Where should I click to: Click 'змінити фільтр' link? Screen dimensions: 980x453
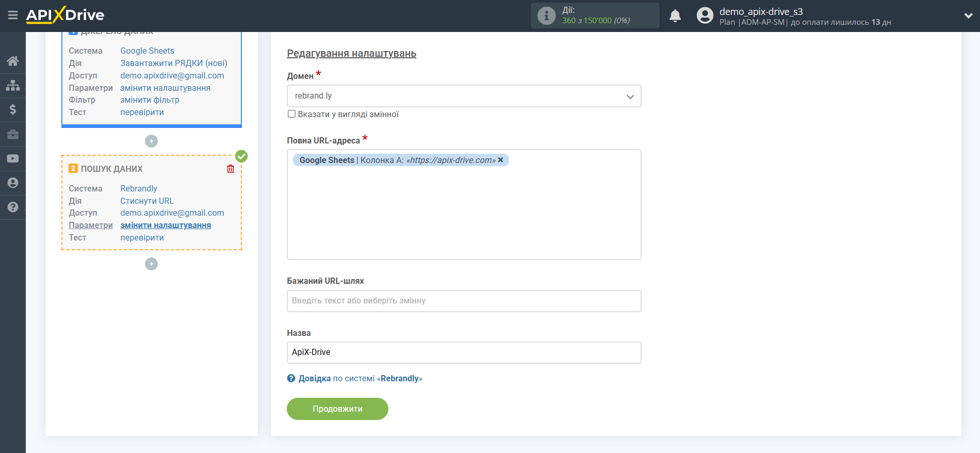(x=150, y=100)
